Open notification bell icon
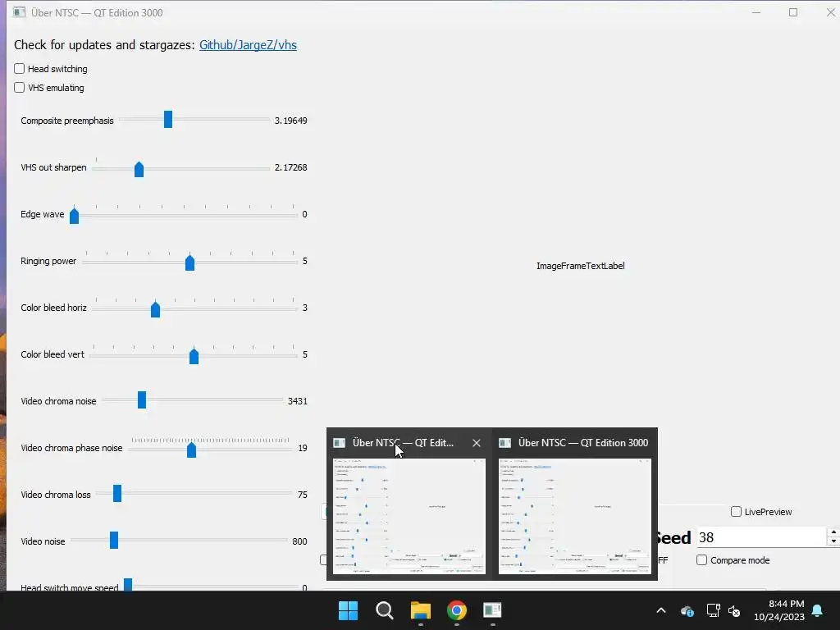This screenshot has width=840, height=630. pos(818,610)
